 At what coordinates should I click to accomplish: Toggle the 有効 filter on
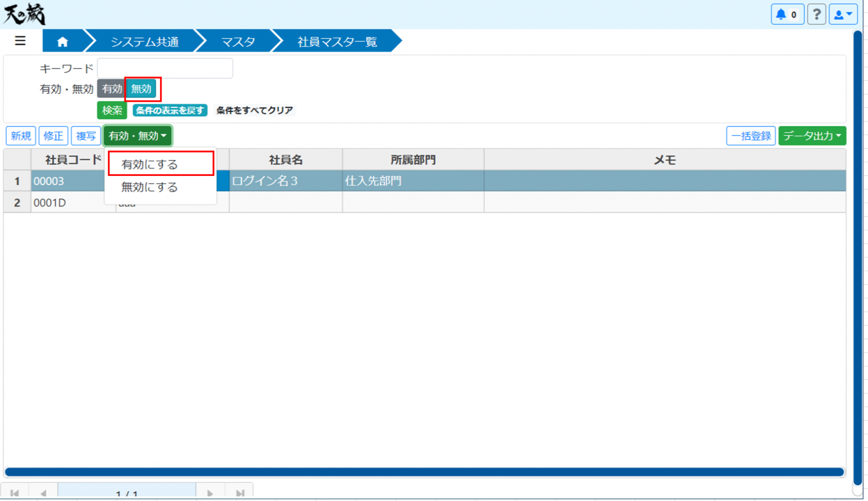point(111,89)
